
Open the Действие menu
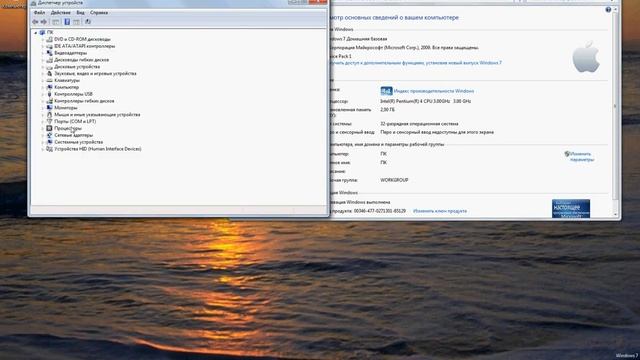pyautogui.click(x=60, y=13)
